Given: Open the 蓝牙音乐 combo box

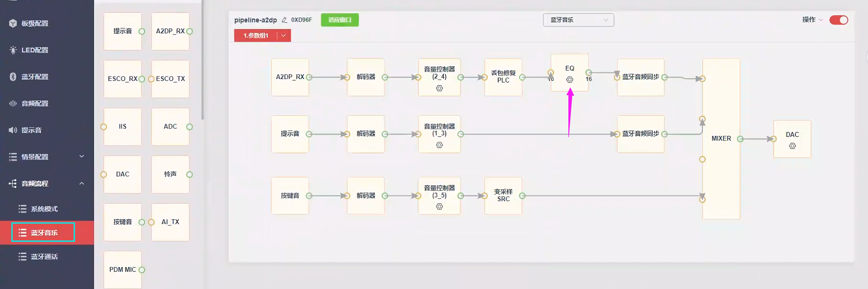Looking at the screenshot, I should click(579, 20).
